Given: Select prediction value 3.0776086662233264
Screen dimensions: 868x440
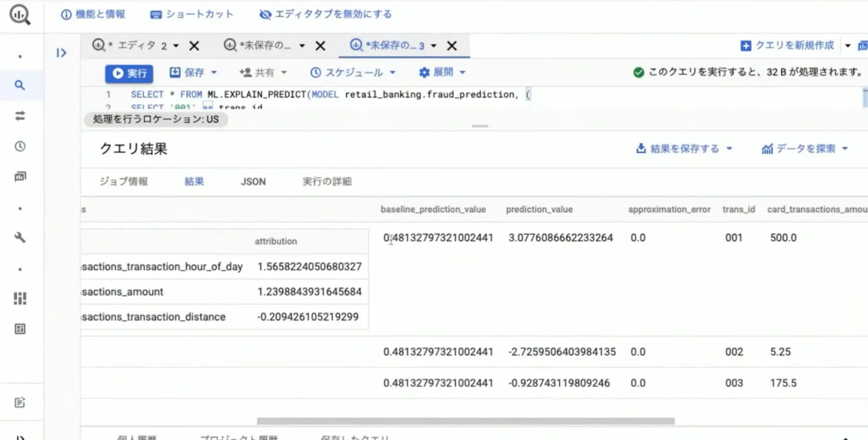Looking at the screenshot, I should pos(561,238).
